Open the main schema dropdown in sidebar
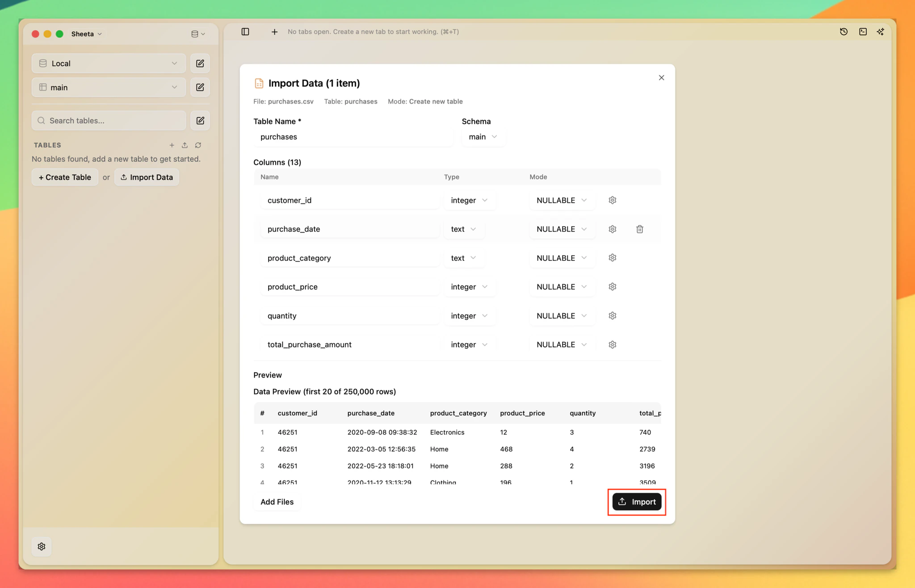This screenshot has height=588, width=915. 109,87
